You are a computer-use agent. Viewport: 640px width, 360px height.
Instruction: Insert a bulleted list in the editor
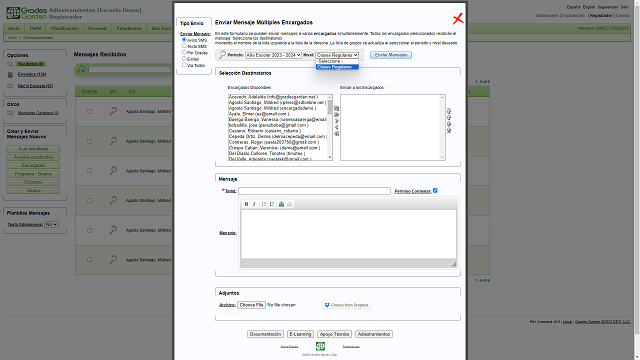271,204
